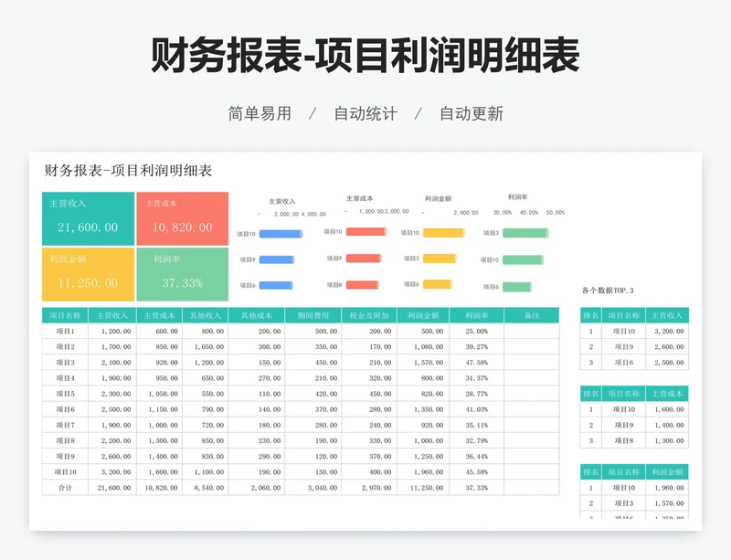Select the small sheet title 财务报表-项目利润明细表

tap(128, 170)
